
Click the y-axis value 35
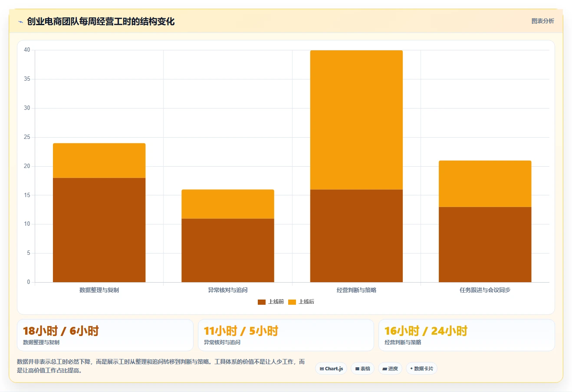[x=27, y=79]
